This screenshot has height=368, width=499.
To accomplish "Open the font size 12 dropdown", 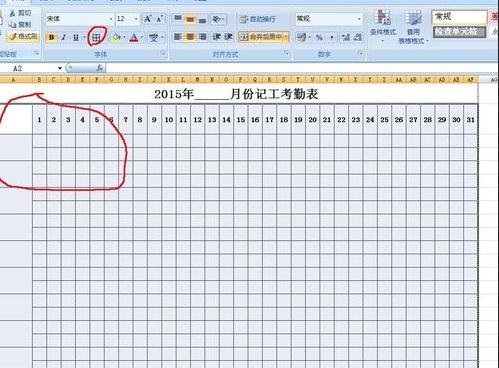I will [x=136, y=19].
